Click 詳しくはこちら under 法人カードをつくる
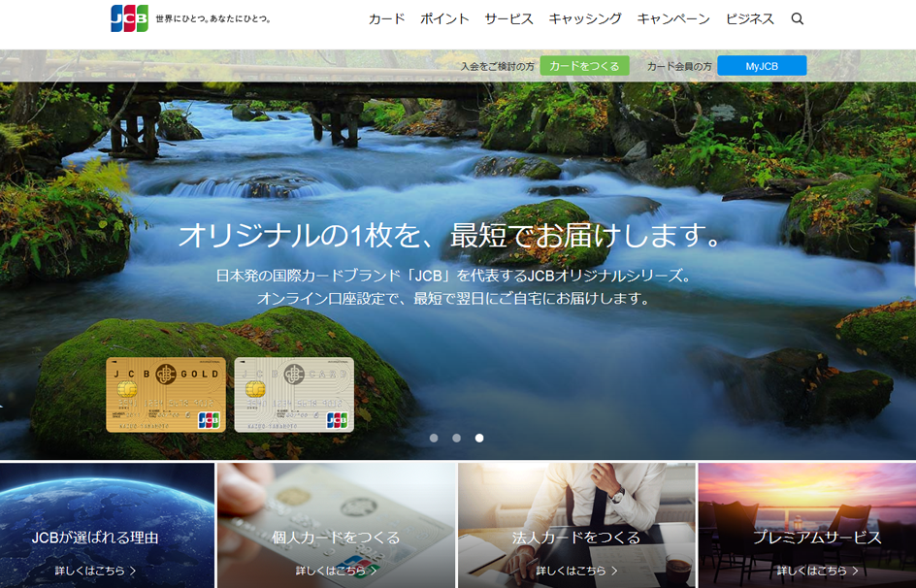The width and height of the screenshot is (916, 588). click(576, 571)
